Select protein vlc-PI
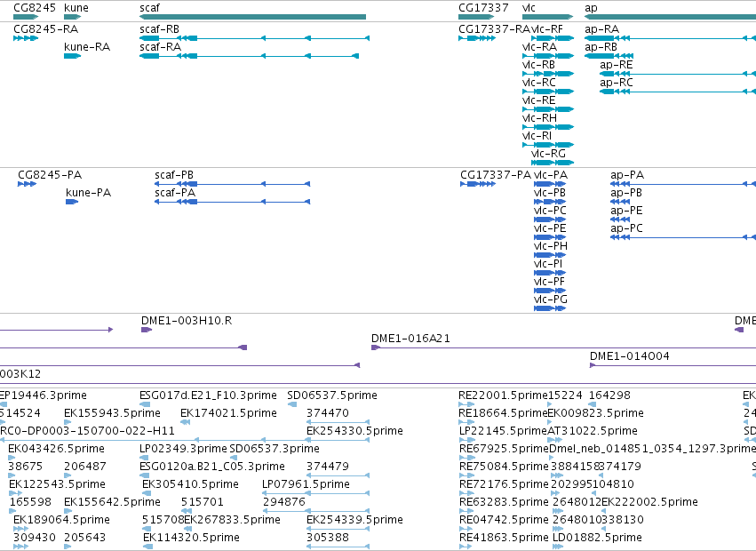 coord(550,273)
